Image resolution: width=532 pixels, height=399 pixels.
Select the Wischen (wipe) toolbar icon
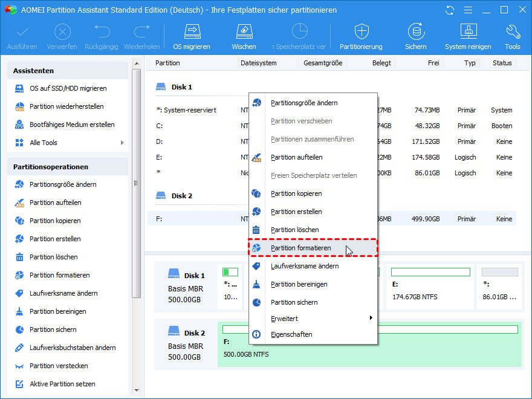click(x=244, y=35)
